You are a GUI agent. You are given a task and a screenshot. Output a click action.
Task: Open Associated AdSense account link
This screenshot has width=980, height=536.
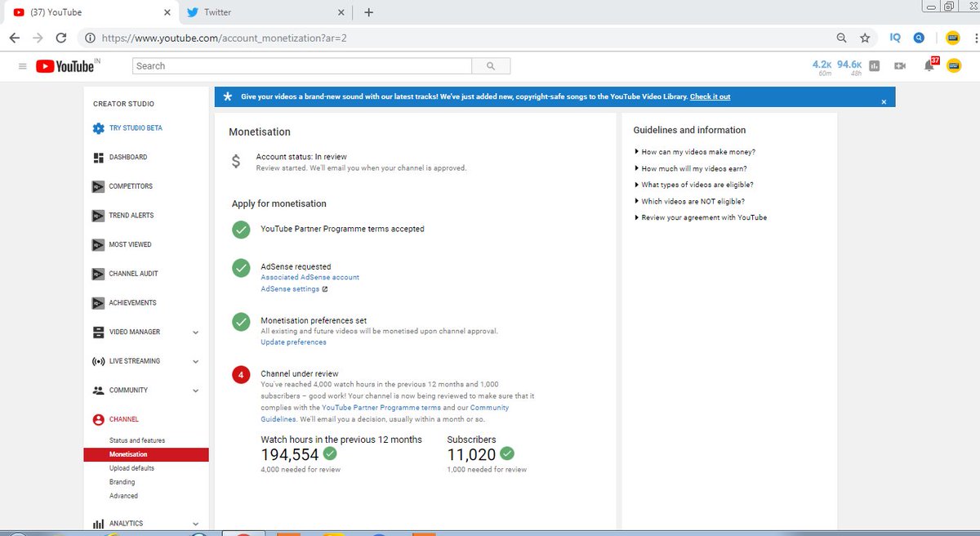click(x=310, y=277)
